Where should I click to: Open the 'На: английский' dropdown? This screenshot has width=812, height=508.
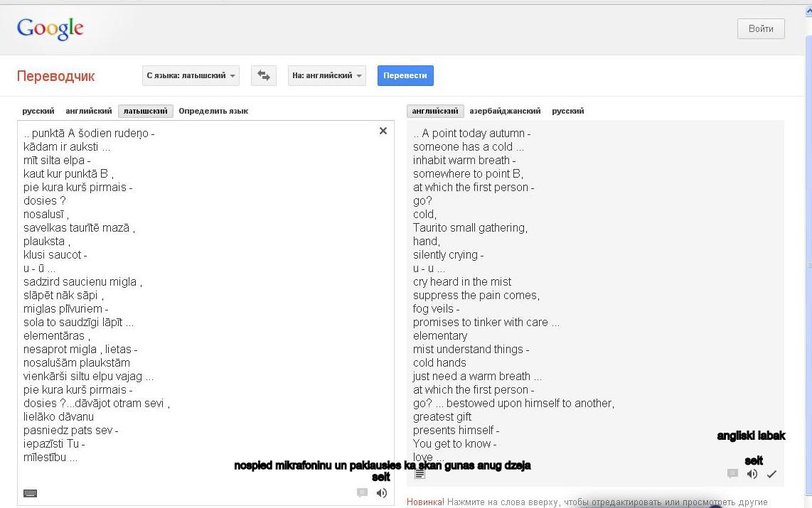[x=327, y=75]
